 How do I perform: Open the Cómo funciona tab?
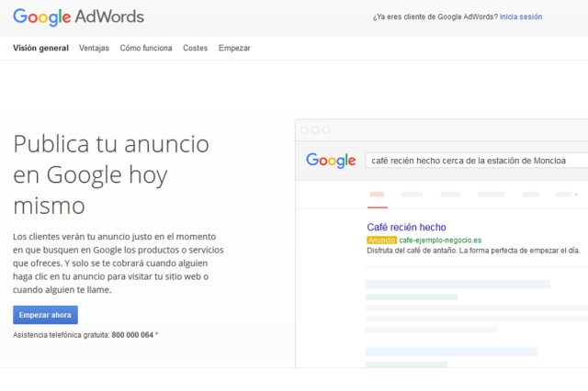click(146, 48)
